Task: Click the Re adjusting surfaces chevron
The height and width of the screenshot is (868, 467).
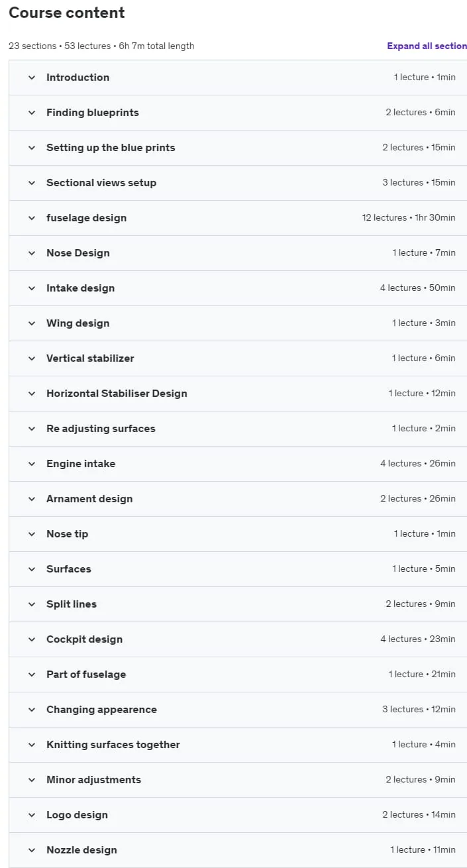Action: (x=31, y=429)
